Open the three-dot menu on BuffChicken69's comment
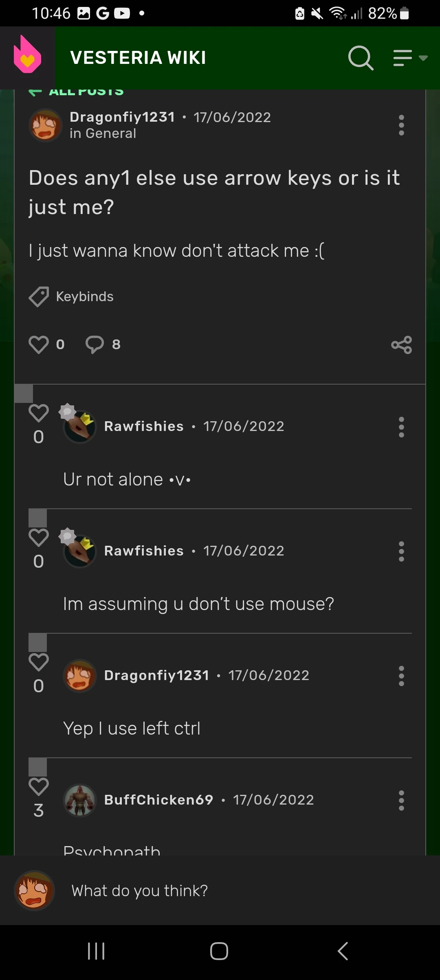The width and height of the screenshot is (440, 980). coord(401,800)
